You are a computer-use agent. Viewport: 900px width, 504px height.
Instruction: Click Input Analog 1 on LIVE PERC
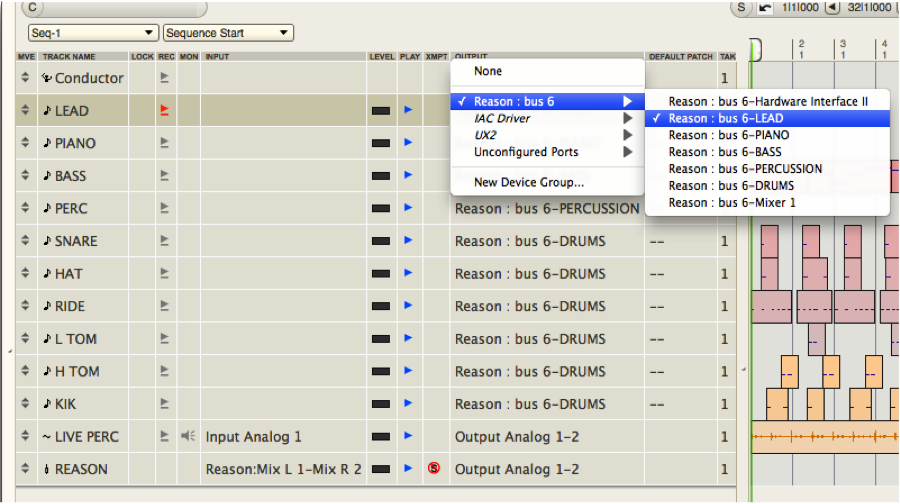[x=253, y=437]
